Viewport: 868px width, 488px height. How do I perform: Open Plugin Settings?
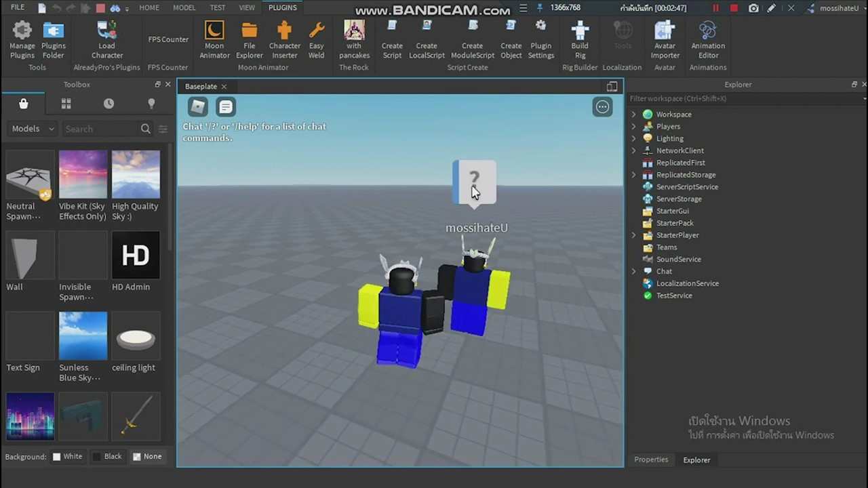pos(540,39)
